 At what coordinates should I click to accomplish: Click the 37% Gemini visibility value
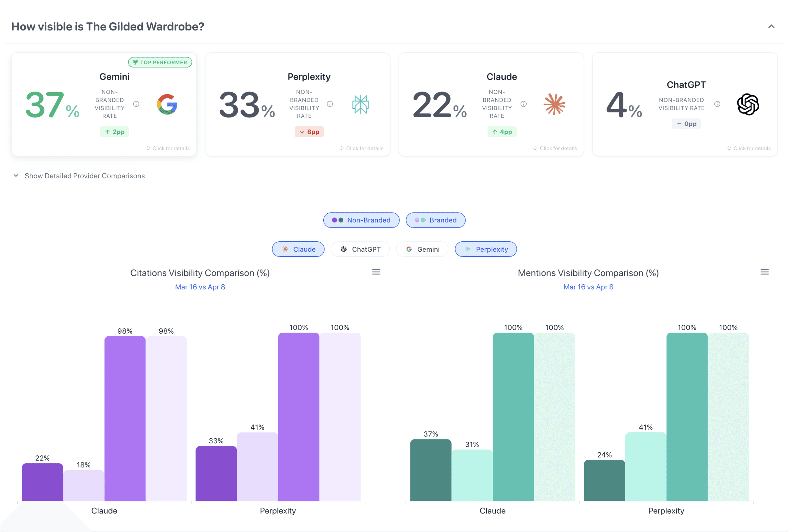point(52,105)
